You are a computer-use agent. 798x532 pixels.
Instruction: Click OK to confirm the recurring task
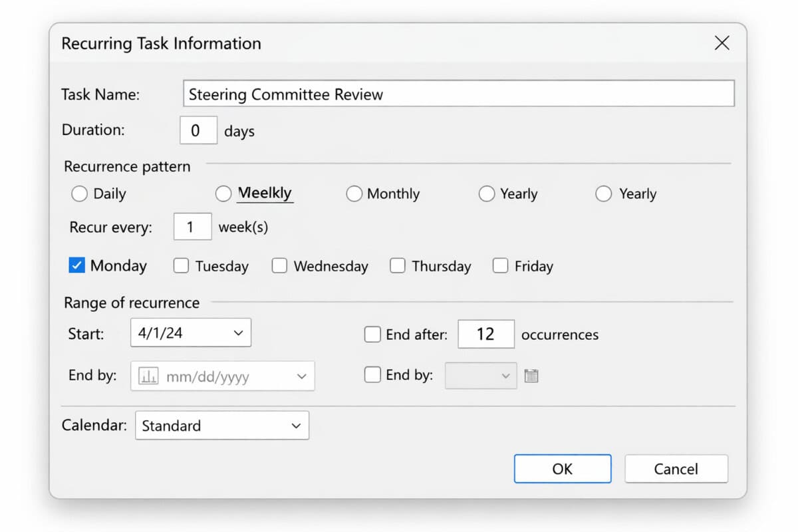point(563,469)
